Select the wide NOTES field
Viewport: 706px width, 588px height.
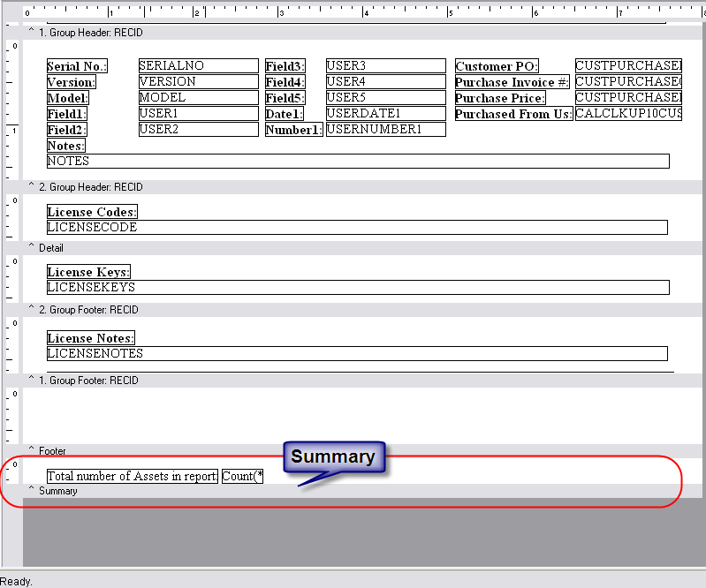pyautogui.click(x=357, y=162)
